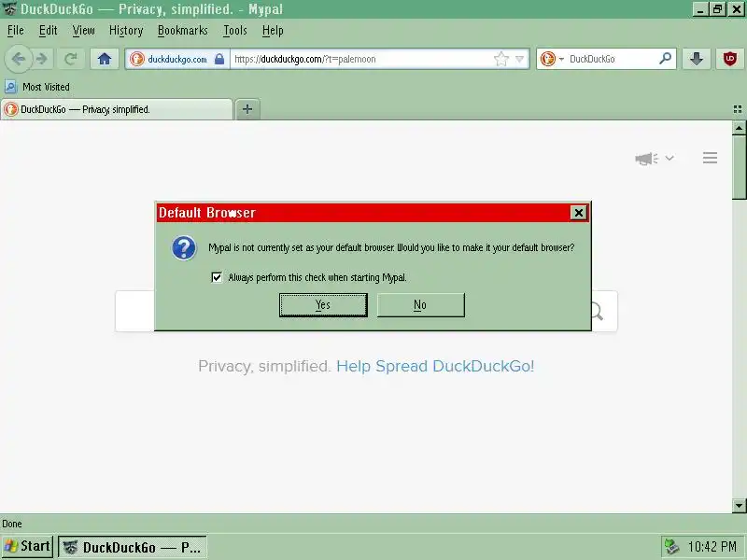Image resolution: width=747 pixels, height=560 pixels.
Task: Click the magnifier in the search box
Action: [x=665, y=59]
